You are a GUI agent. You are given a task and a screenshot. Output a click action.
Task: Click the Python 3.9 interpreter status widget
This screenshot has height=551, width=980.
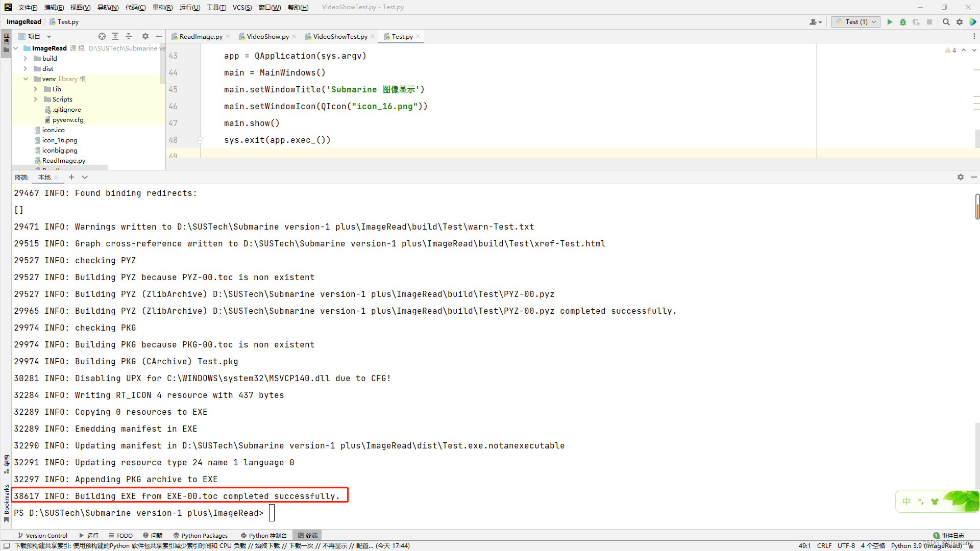[926, 545]
